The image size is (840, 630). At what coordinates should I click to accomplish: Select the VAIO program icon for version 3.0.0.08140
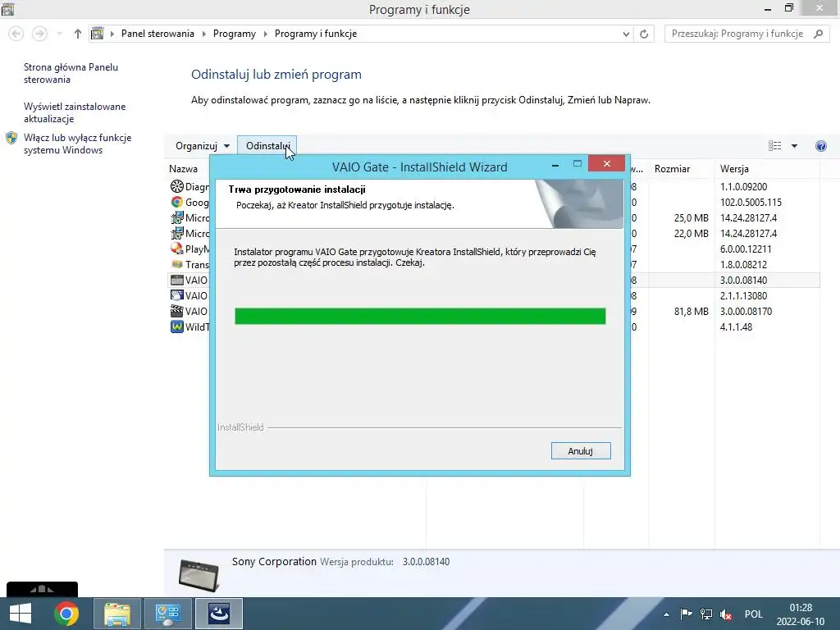tap(177, 280)
